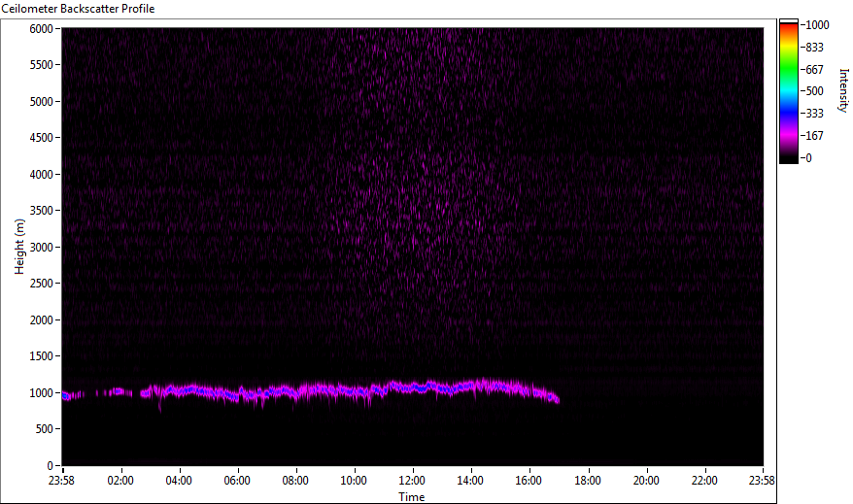Click the cloud layer end near 17:00

tap(555, 398)
